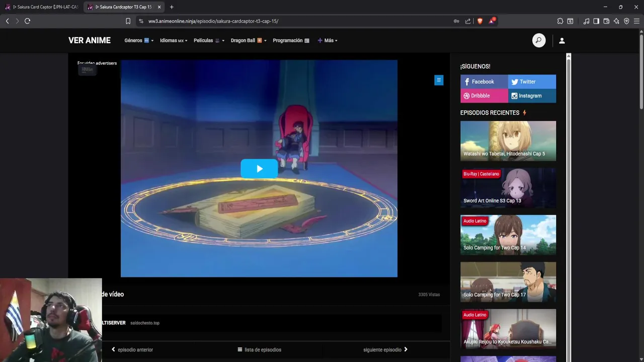The width and height of the screenshot is (644, 362).
Task: Open the Twitter follow button
Action: point(532,81)
